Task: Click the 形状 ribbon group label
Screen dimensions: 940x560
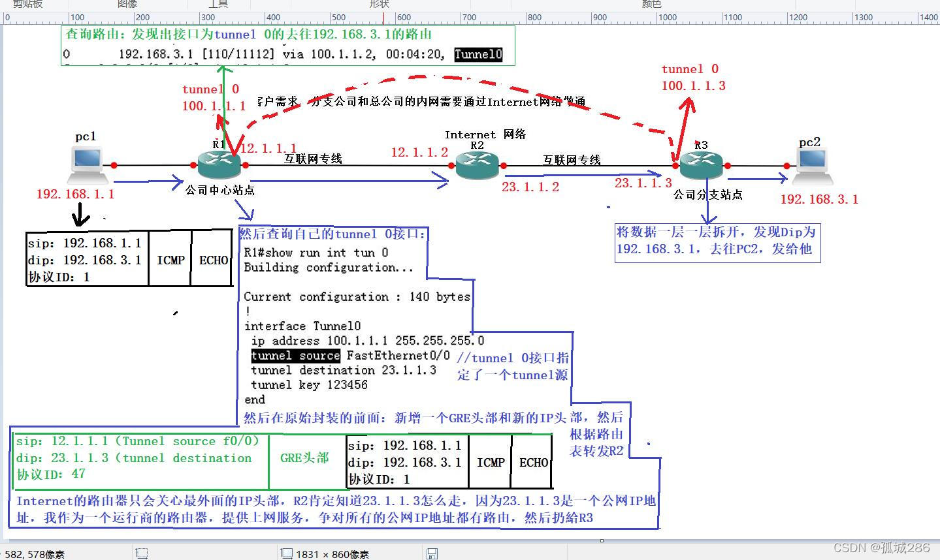Action: point(379,4)
